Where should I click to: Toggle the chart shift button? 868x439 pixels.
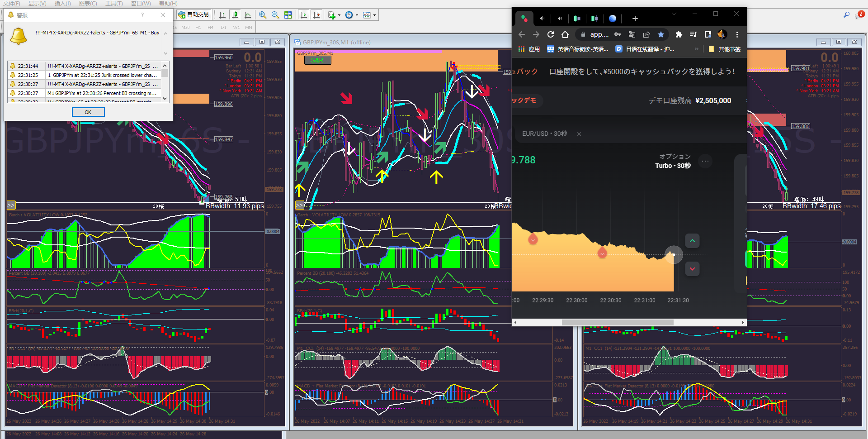point(316,15)
